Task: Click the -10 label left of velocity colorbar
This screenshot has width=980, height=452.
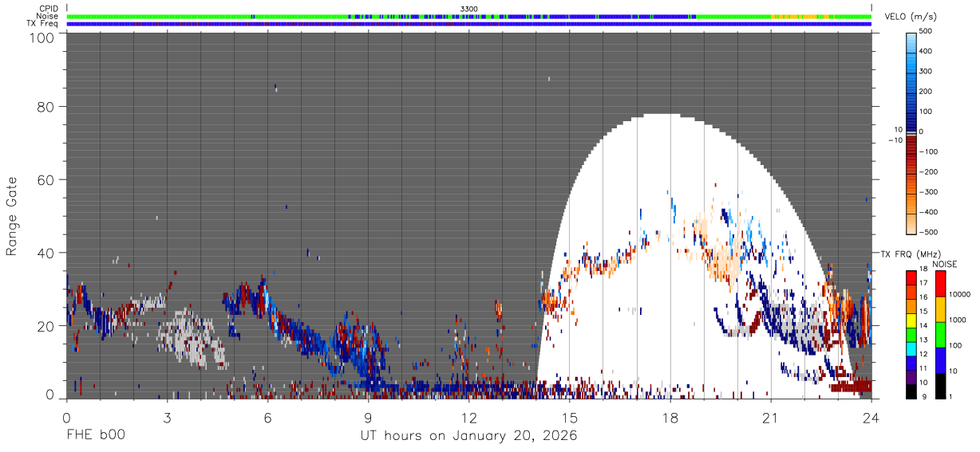Action: 894,140
